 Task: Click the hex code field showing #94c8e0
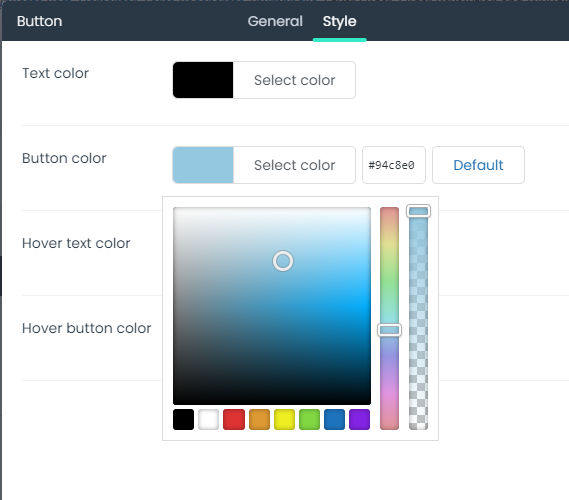(394, 165)
